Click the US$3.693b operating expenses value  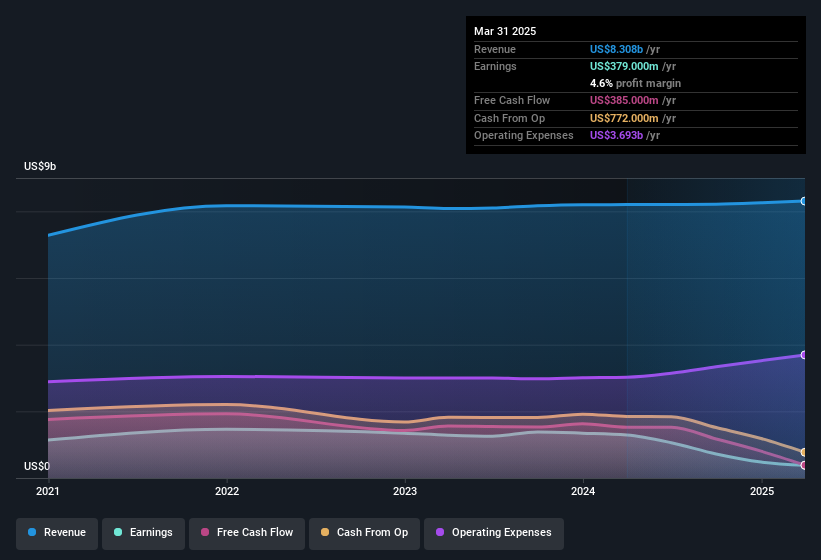(616, 136)
